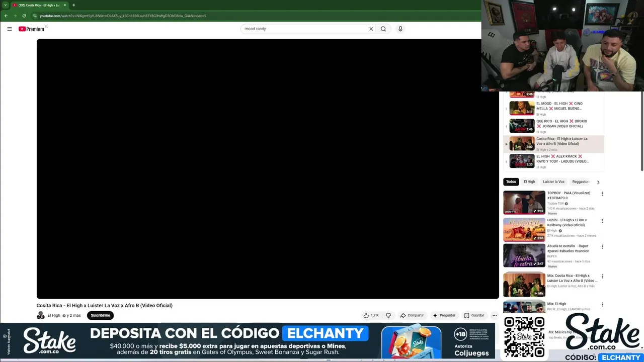
Task: Show more filter chips with right chevron
Action: coord(598,182)
